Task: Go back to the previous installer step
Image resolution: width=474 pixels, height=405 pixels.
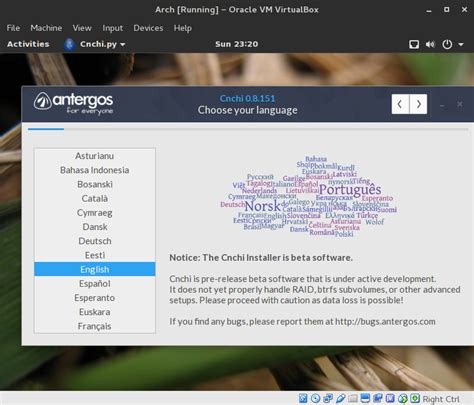Action: pos(400,104)
